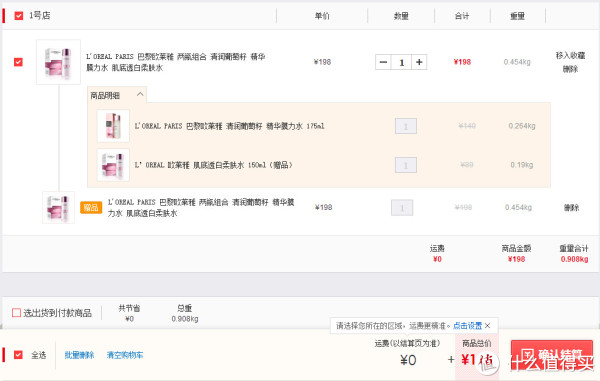Click 删除 under 移入收藏

coord(570,69)
